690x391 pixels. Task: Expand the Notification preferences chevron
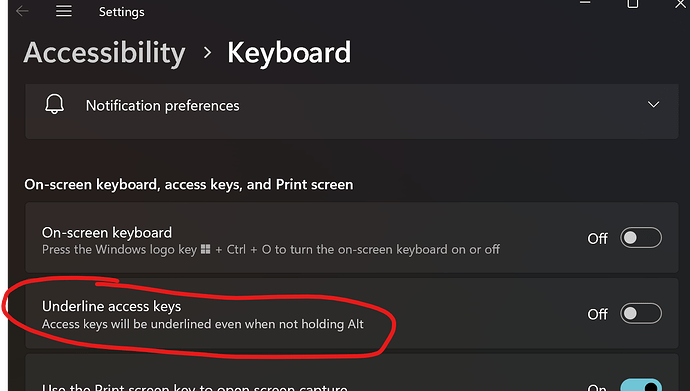653,105
